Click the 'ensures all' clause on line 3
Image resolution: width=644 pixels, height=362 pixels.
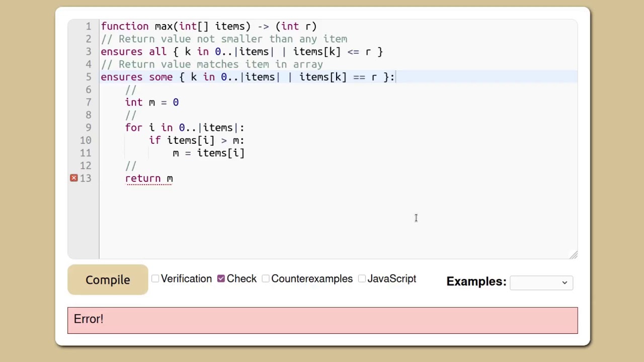click(242, 52)
